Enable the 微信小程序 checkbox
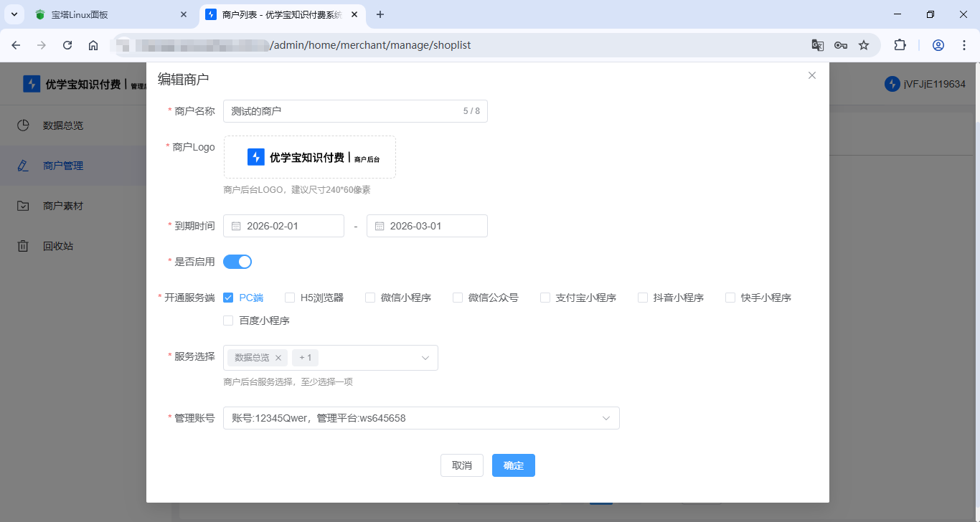The width and height of the screenshot is (980, 522). (369, 297)
